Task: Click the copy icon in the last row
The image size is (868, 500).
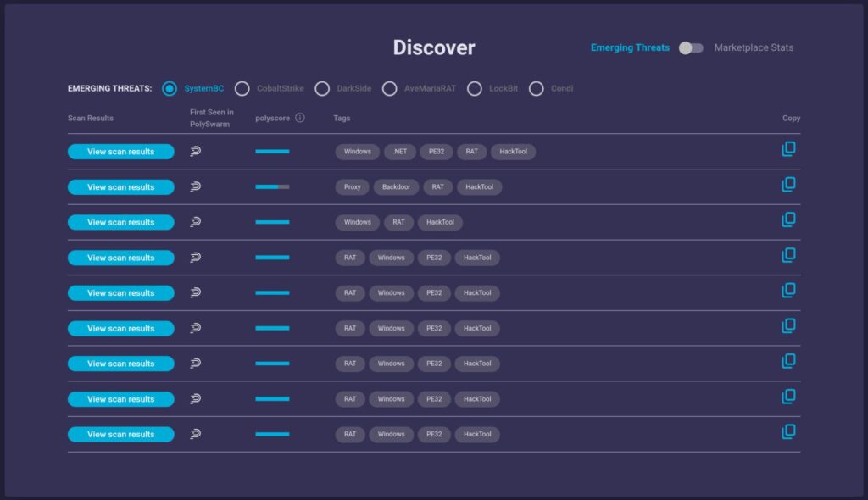Action: pos(788,431)
